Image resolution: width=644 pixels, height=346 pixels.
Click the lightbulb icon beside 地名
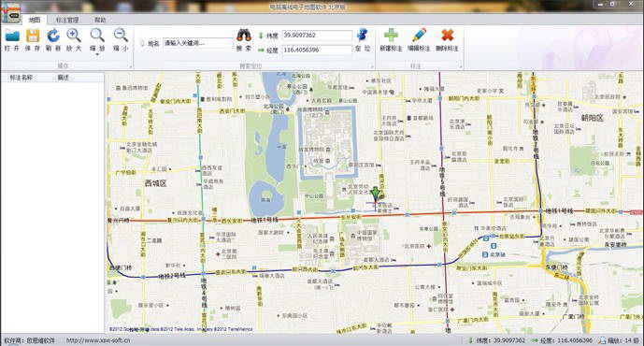(142, 43)
